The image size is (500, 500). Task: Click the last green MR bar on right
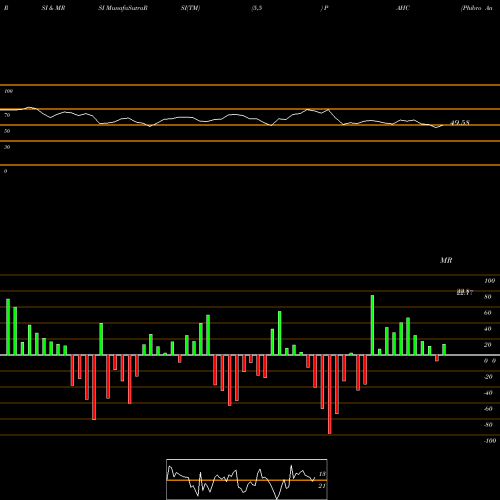point(444,349)
